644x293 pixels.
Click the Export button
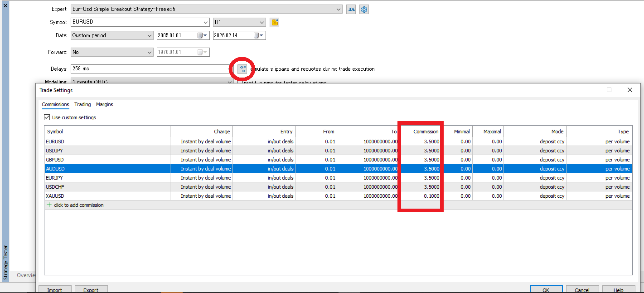click(x=91, y=290)
